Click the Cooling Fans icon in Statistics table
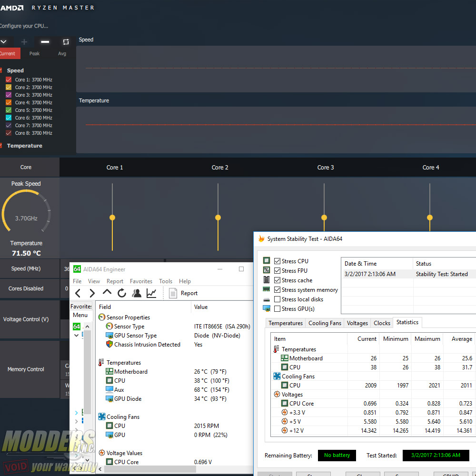Image resolution: width=476 pixels, height=476 pixels. 277,376
